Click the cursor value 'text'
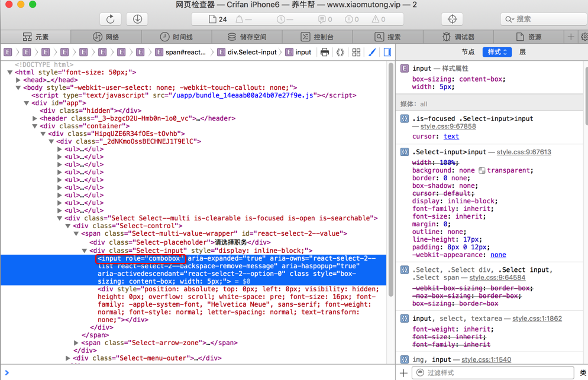Image resolution: width=588 pixels, height=380 pixels. (451, 137)
